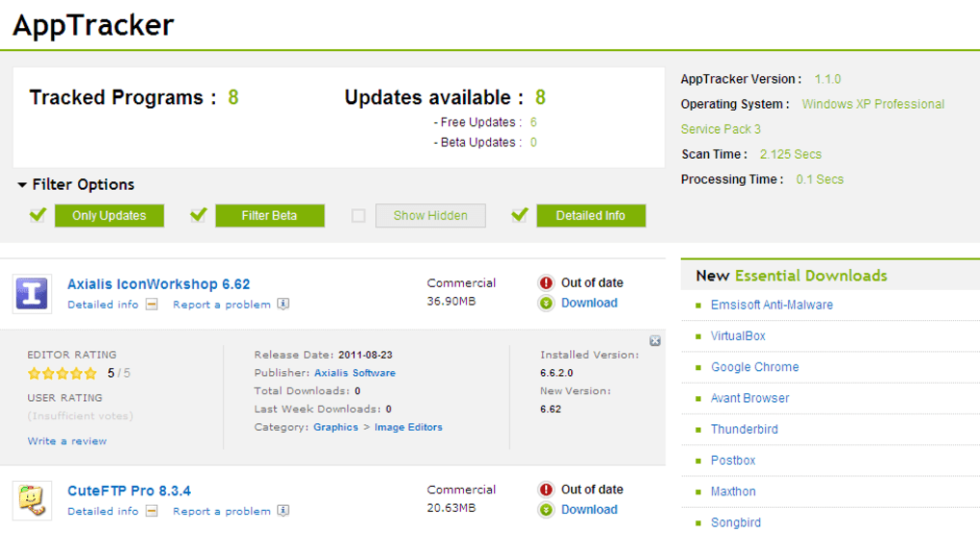Click Updates available count 8
The height and width of the screenshot is (533, 980).
coord(540,97)
